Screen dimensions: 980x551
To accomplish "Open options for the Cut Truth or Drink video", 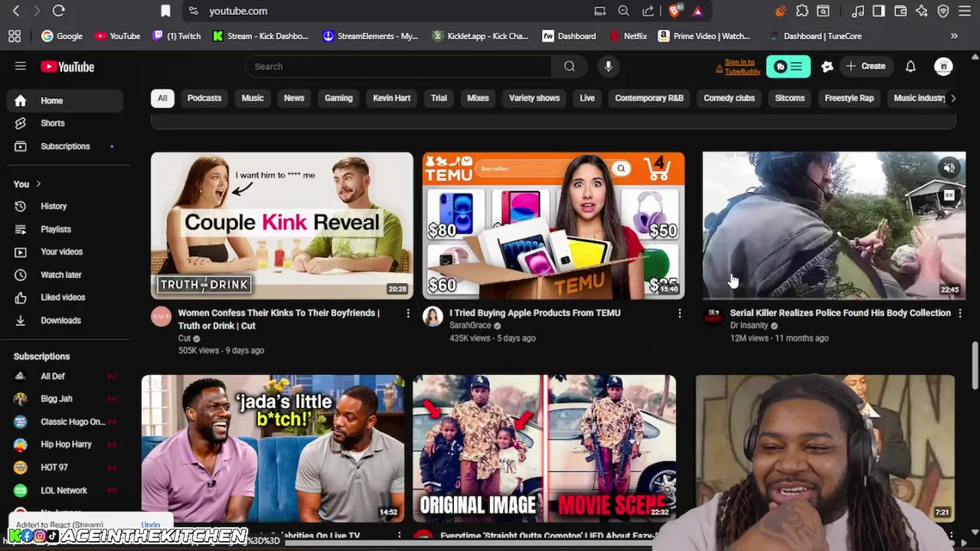I will click(x=408, y=313).
